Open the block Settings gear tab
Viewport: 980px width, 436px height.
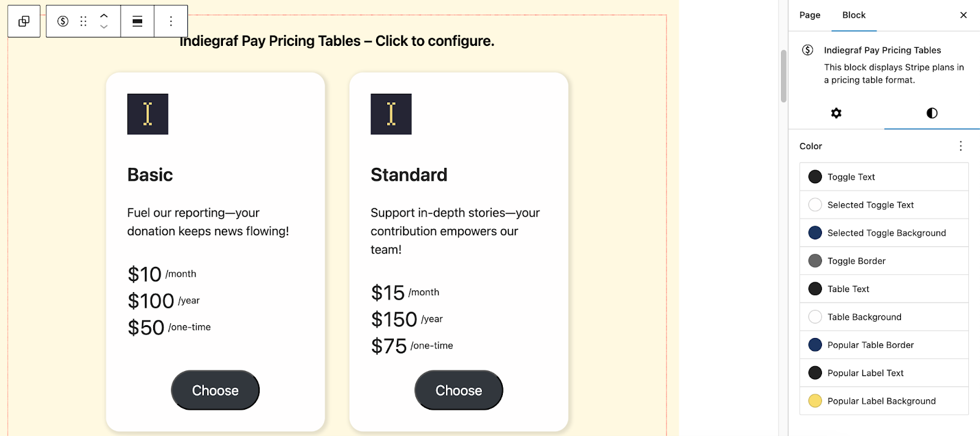coord(836,113)
